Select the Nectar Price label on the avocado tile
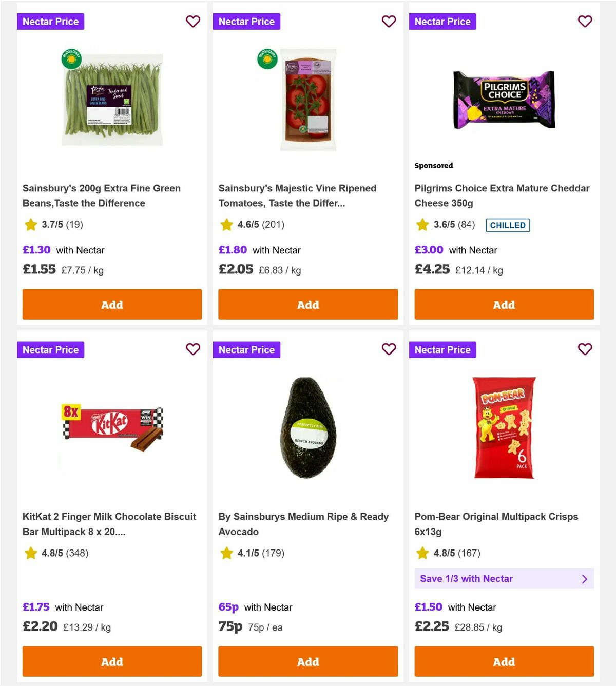 (x=246, y=349)
